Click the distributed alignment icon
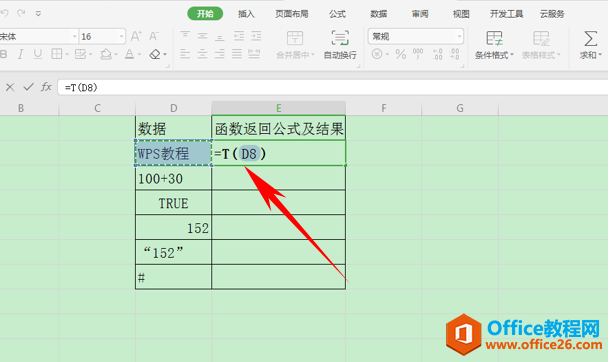The height and width of the screenshot is (362, 609). (x=254, y=54)
